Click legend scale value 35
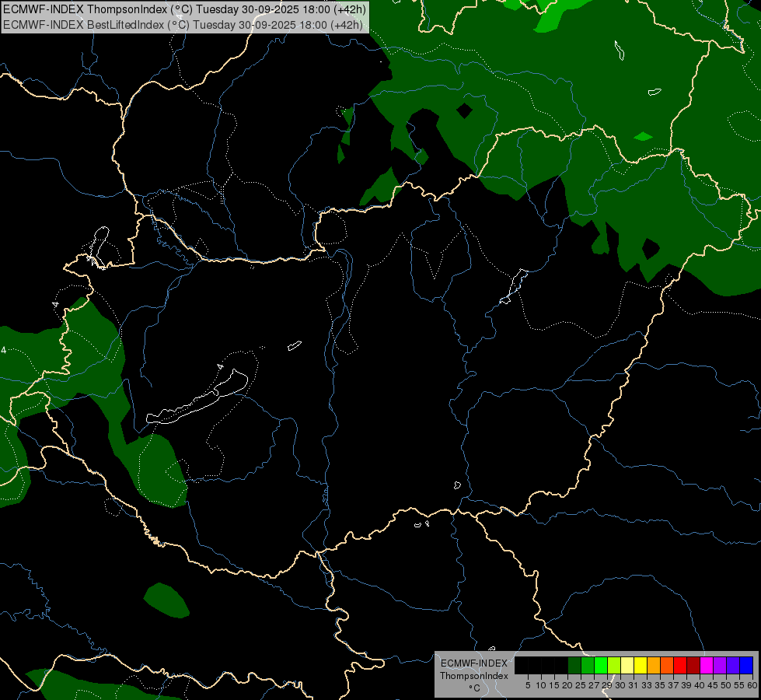The width and height of the screenshot is (761, 700). pos(660,685)
